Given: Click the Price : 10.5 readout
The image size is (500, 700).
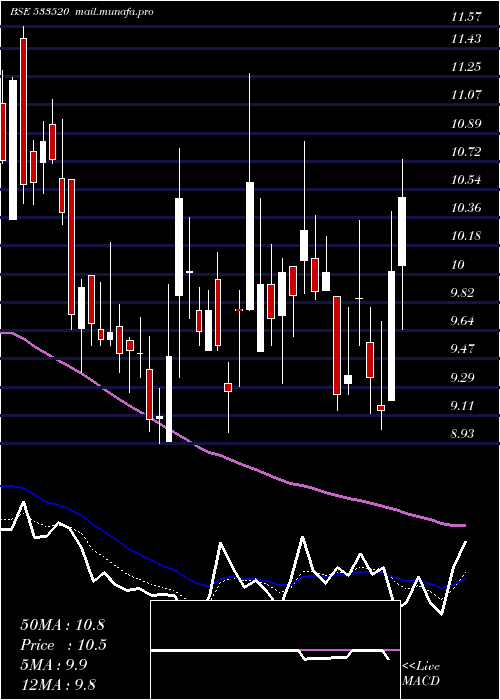Looking at the screenshot, I should pos(63,645).
